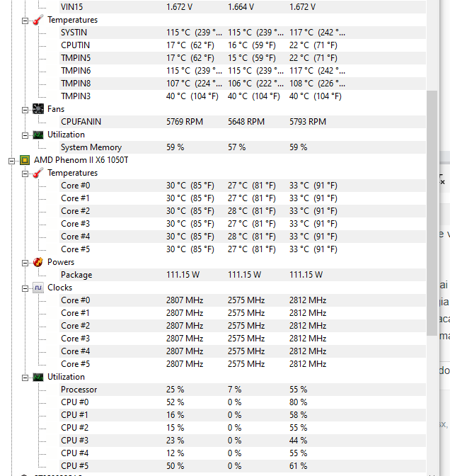450x476 pixels.
Task: Collapse the Powers node
Action: coord(25,263)
